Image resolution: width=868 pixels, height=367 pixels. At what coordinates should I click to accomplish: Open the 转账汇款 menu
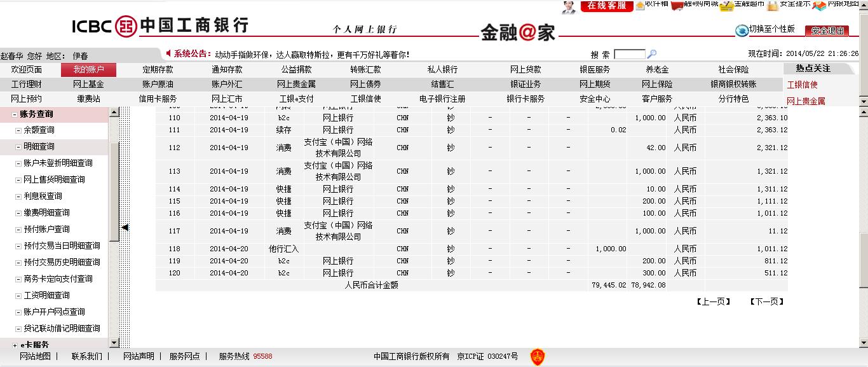click(365, 70)
